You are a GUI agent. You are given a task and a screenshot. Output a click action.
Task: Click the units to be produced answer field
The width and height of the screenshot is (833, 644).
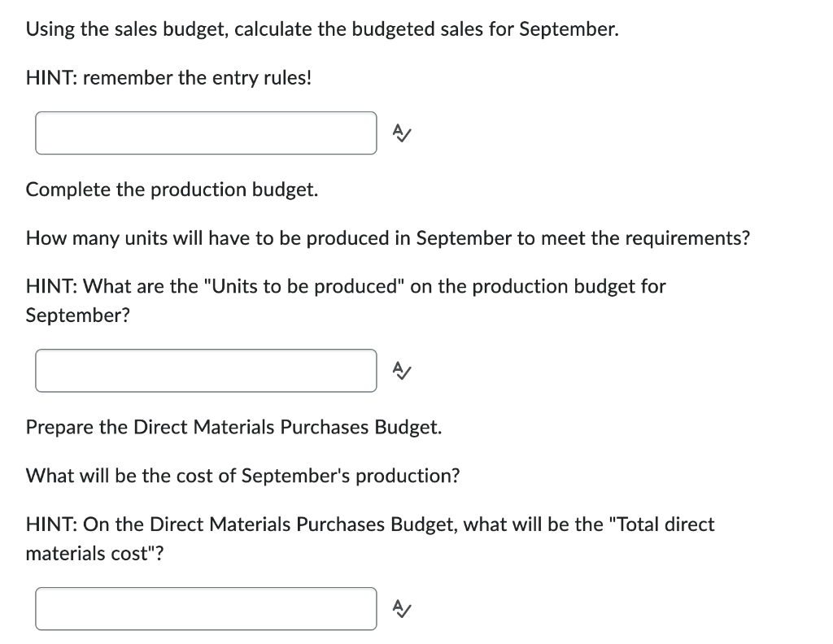tap(206, 371)
